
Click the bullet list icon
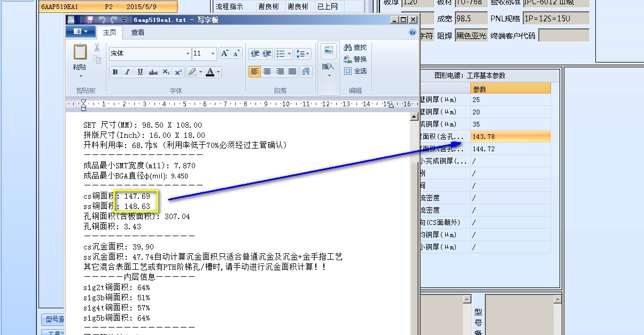(281, 53)
